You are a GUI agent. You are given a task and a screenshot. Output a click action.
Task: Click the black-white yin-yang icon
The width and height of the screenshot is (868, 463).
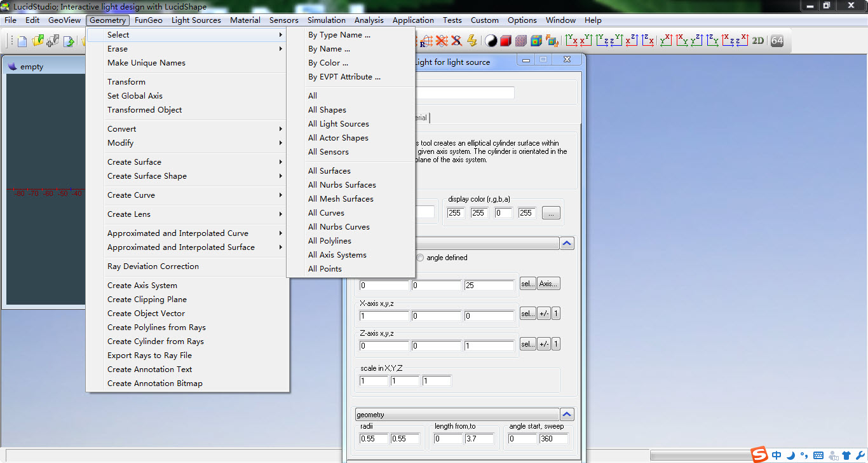pos(491,41)
